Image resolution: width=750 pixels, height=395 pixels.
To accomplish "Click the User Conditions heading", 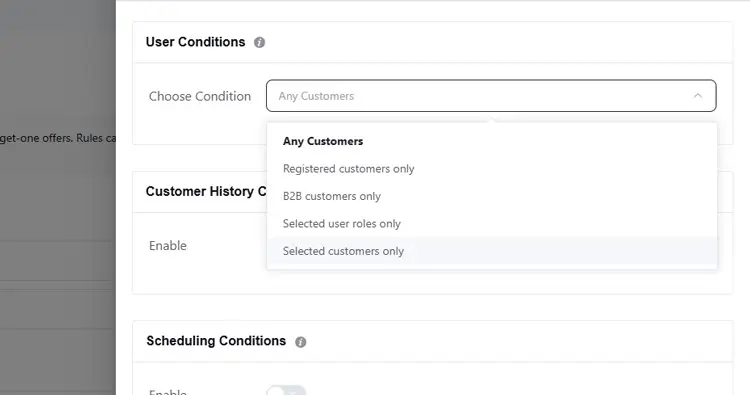I will click(195, 42).
